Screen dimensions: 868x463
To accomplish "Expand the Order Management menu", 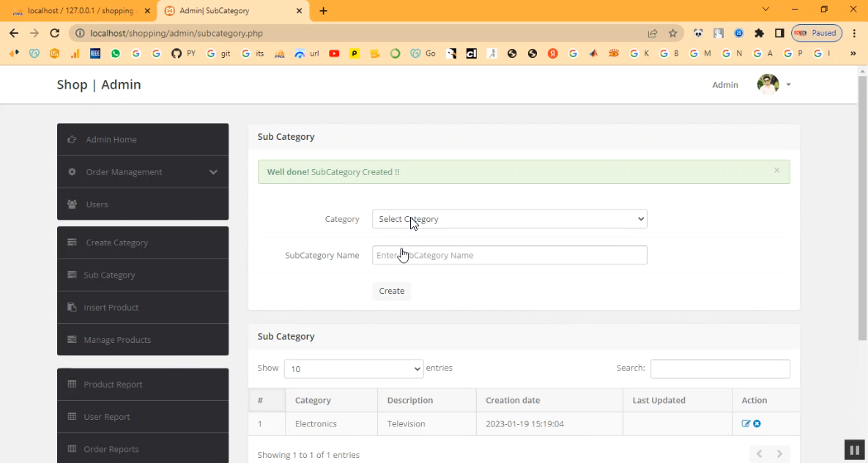I will 143,172.
